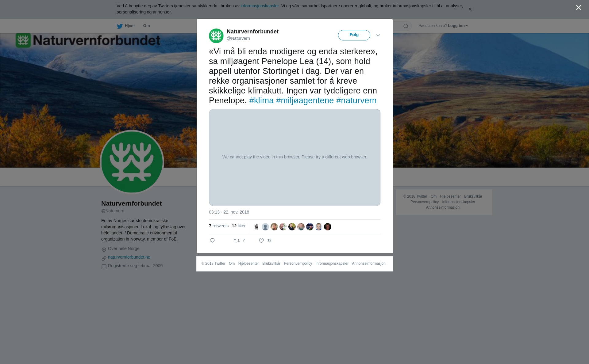Image resolution: width=589 pixels, height=364 pixels.
Task: Click the large profile picture logo
Action: click(x=132, y=162)
